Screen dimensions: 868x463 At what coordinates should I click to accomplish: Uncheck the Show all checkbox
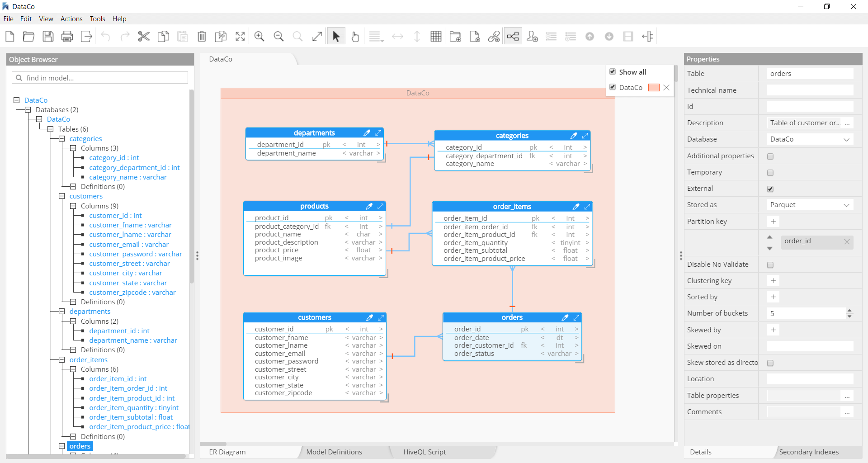(x=613, y=72)
